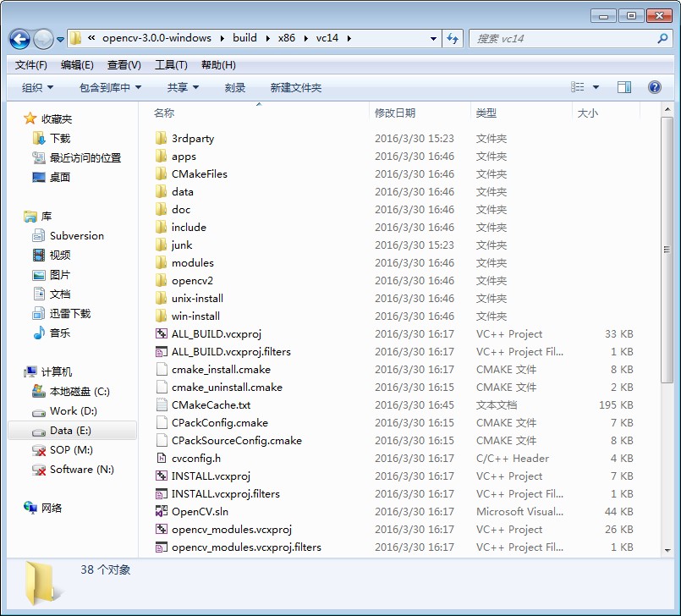Expand the arrow after build breadcrumb
The width and height of the screenshot is (681, 616).
268,39
